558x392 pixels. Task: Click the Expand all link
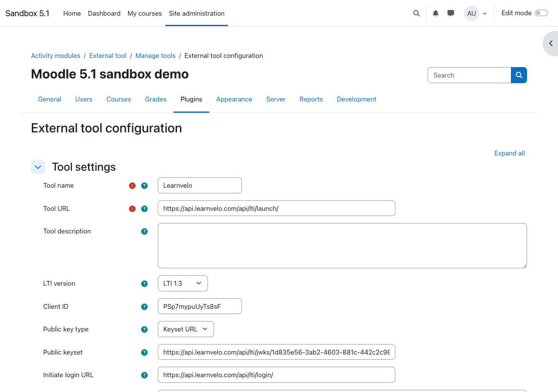coord(509,153)
